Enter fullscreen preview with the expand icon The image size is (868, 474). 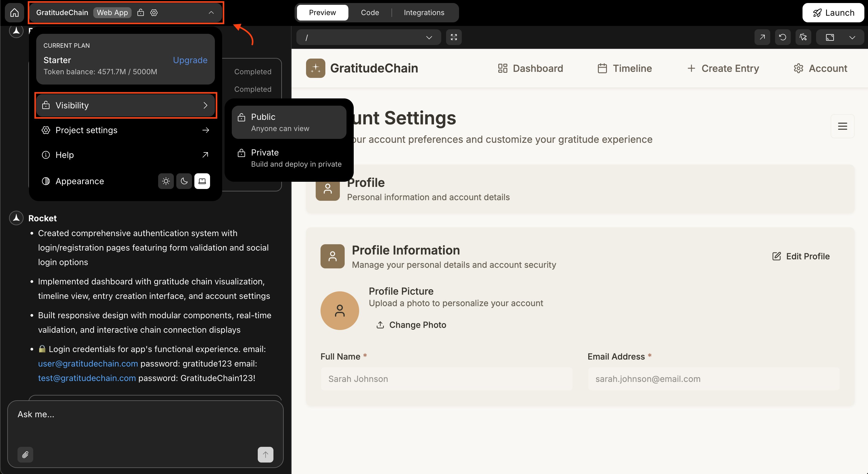(454, 37)
